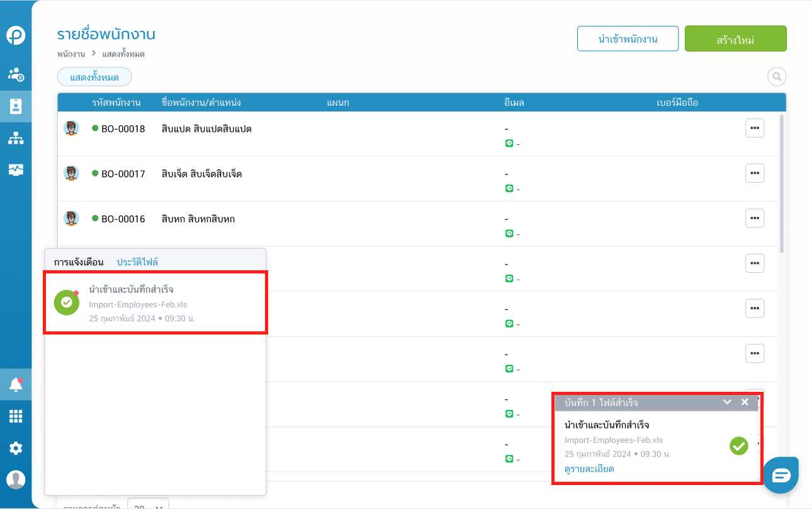Screen dimensions: 812x509
Task: Click the green สร้างใหม่ button
Action: (735, 38)
